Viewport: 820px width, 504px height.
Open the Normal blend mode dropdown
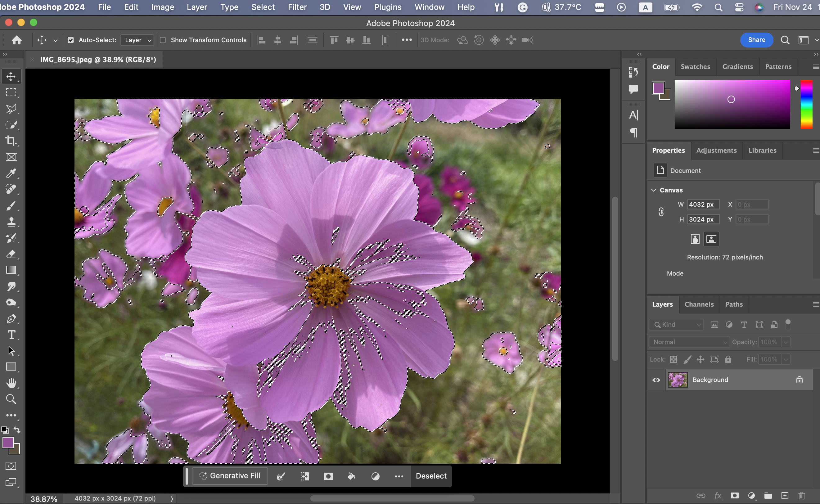[x=689, y=342]
